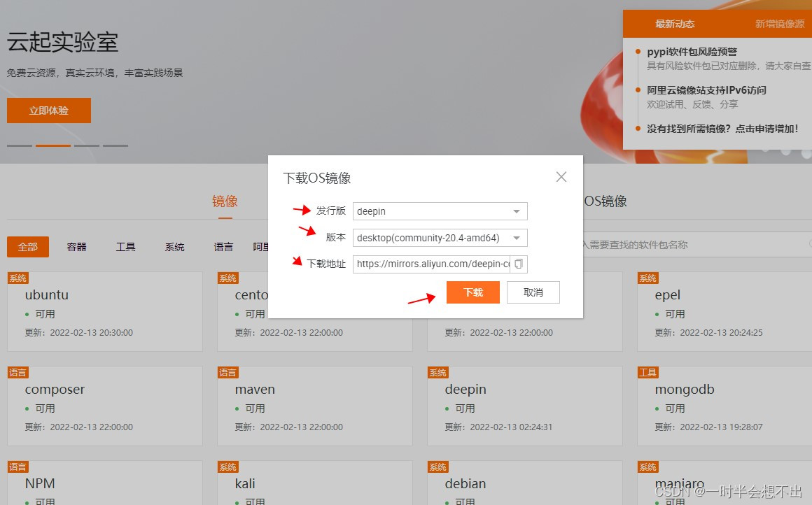Open the kali mirror card
This screenshot has width=812, height=505.
point(315,483)
